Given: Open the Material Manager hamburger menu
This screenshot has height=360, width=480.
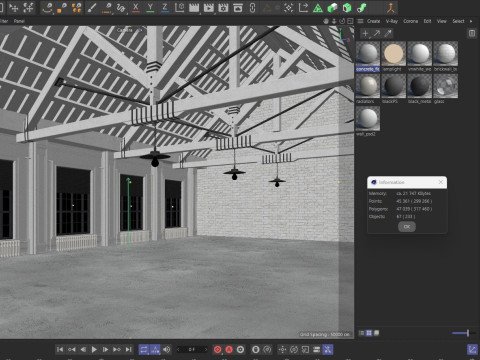Looking at the screenshot, I should [360, 21].
